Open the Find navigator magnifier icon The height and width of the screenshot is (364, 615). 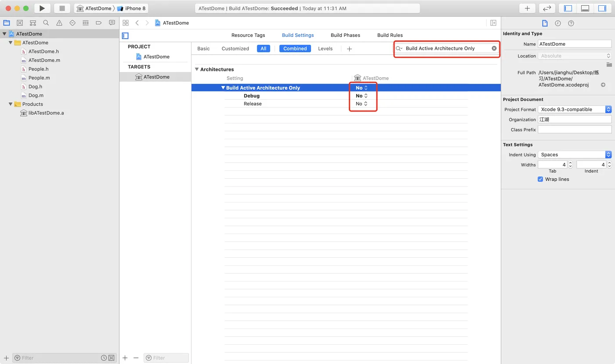[46, 23]
